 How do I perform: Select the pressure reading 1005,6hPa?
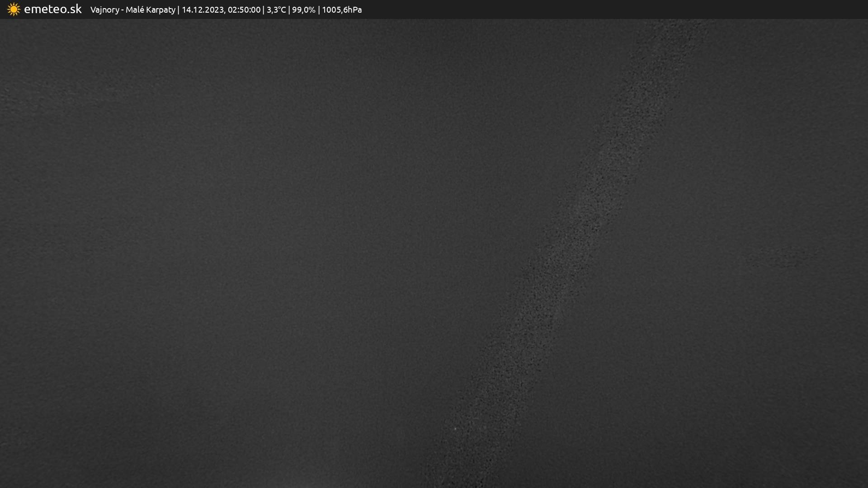click(x=342, y=10)
